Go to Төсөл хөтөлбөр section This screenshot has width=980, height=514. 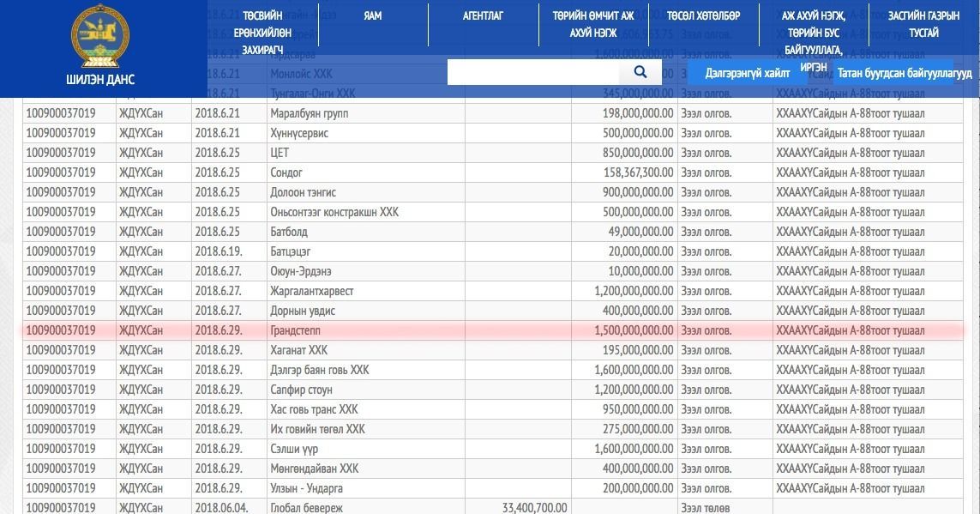[703, 15]
